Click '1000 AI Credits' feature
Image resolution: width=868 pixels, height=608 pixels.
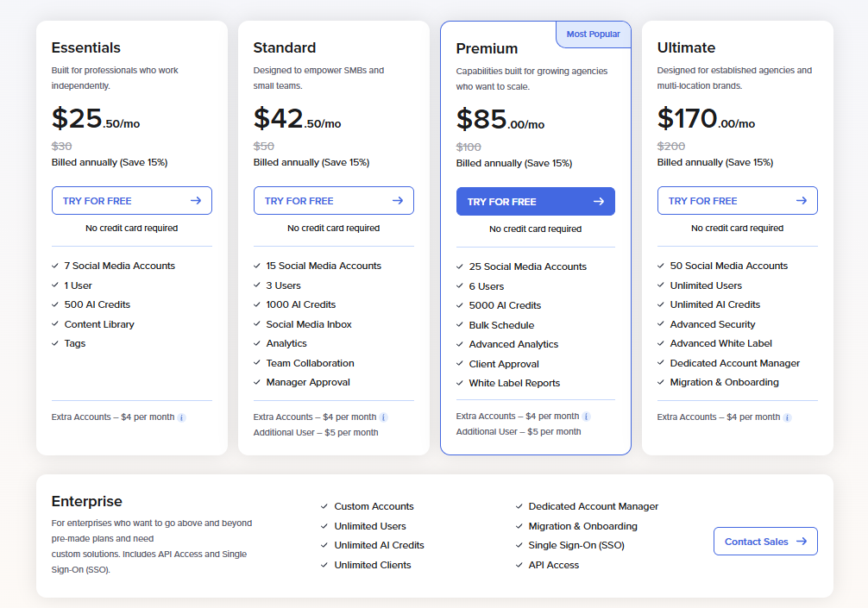point(301,304)
